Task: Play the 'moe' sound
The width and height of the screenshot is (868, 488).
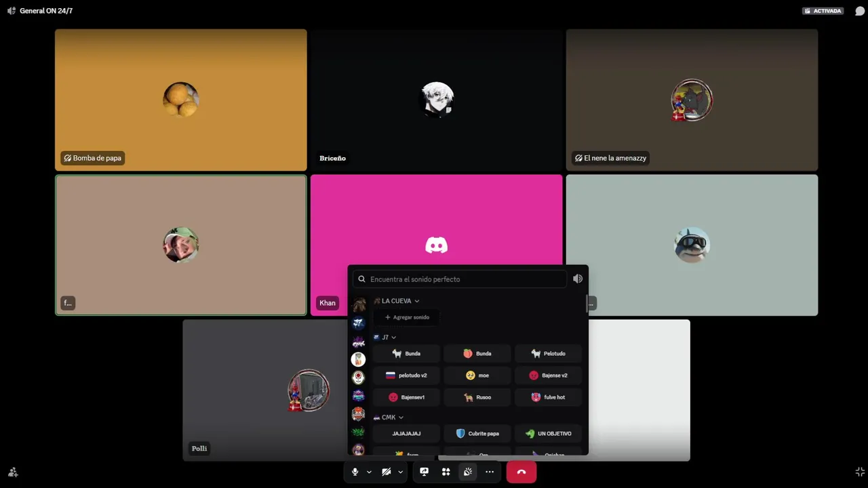Action: point(477,375)
